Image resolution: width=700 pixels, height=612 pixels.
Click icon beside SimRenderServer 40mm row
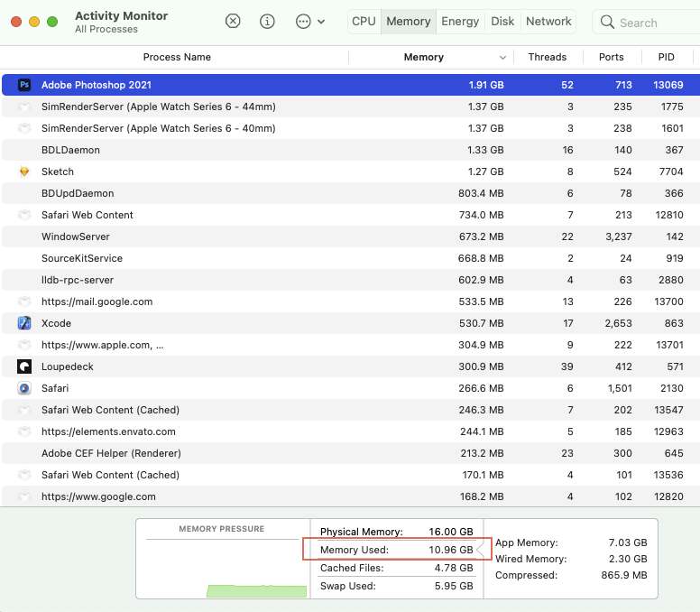click(24, 128)
